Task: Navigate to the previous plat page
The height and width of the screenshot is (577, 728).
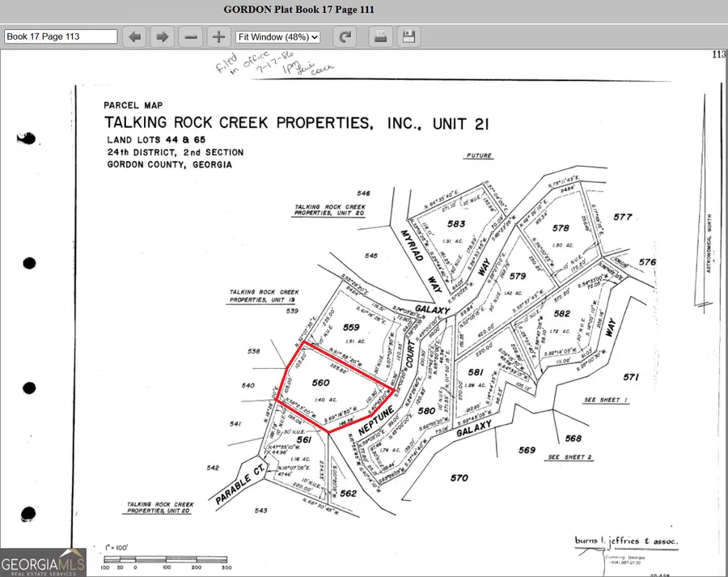Action: pos(134,36)
